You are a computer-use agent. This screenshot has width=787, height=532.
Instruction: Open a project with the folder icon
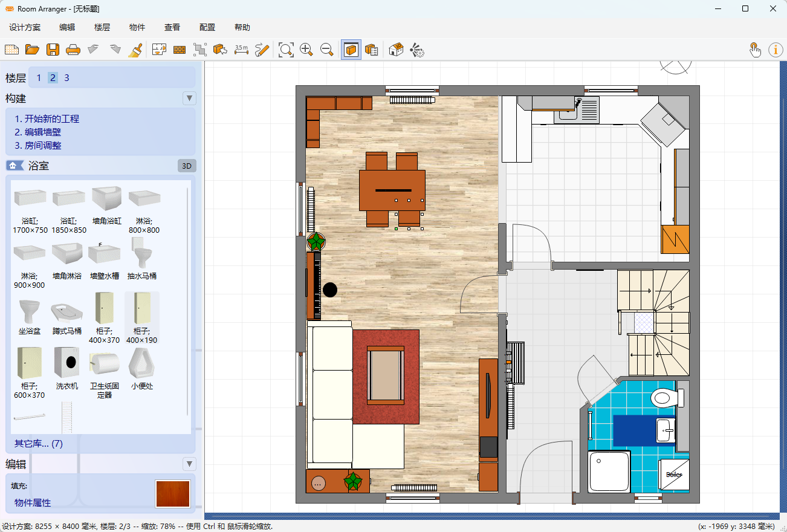(x=32, y=50)
